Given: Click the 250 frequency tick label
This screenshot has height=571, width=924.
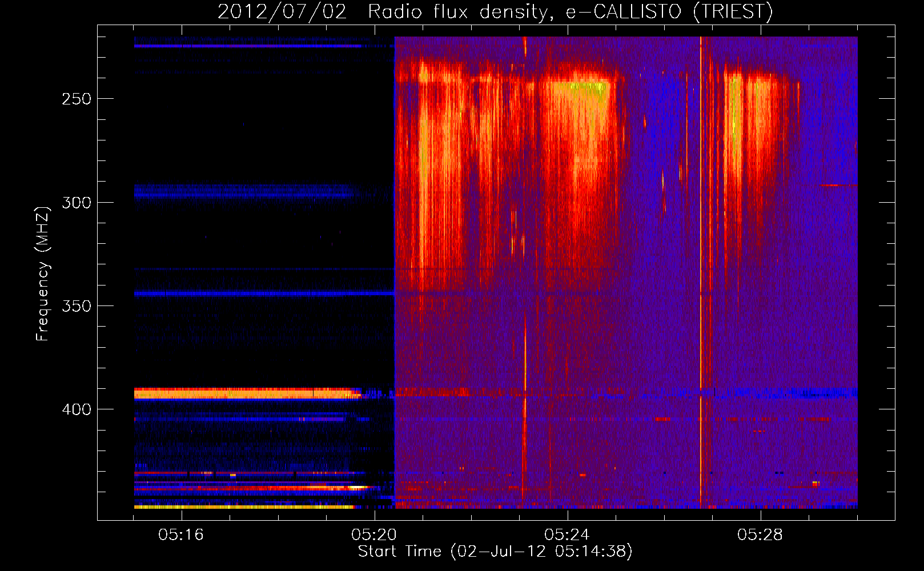Looking at the screenshot, I should point(77,99).
